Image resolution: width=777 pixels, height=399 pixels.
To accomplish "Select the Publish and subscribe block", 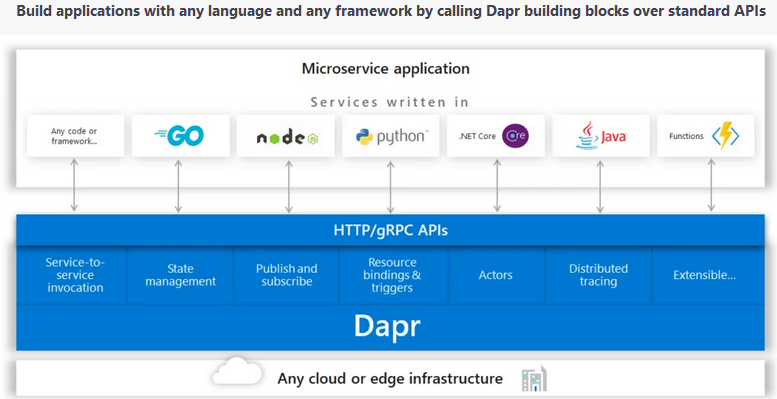I will click(286, 275).
